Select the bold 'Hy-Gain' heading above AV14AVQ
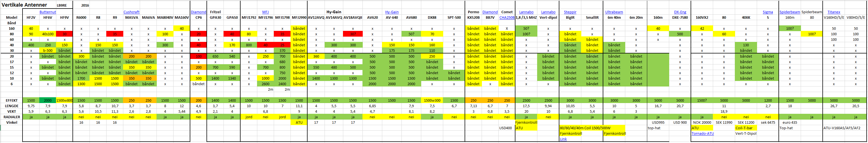868x143 pixels. coord(334,12)
